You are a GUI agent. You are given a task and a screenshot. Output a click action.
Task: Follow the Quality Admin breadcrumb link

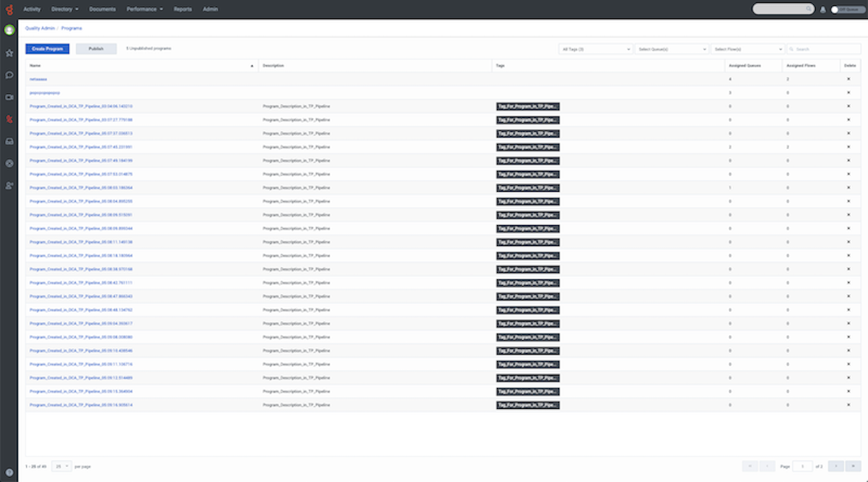[40, 28]
